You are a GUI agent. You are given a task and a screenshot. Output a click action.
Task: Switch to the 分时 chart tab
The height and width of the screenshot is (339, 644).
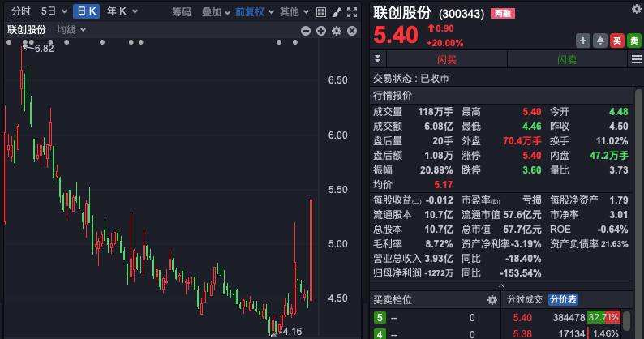click(x=20, y=12)
